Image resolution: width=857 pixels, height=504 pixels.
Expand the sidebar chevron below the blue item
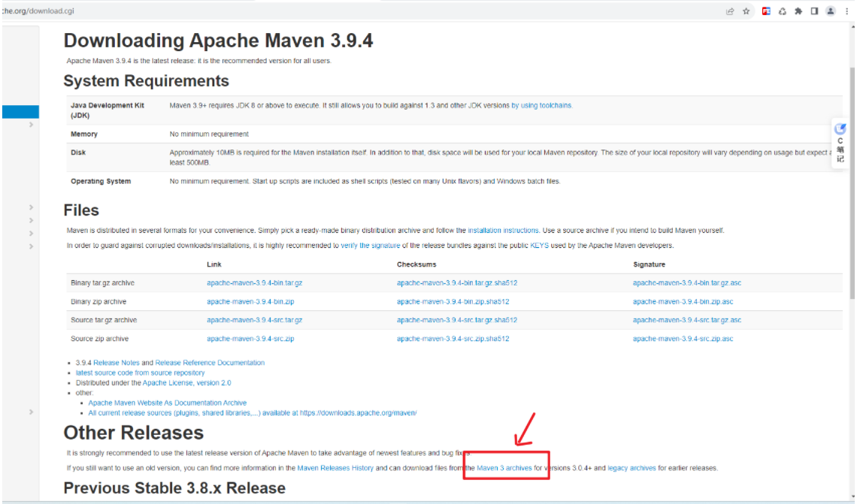click(31, 125)
